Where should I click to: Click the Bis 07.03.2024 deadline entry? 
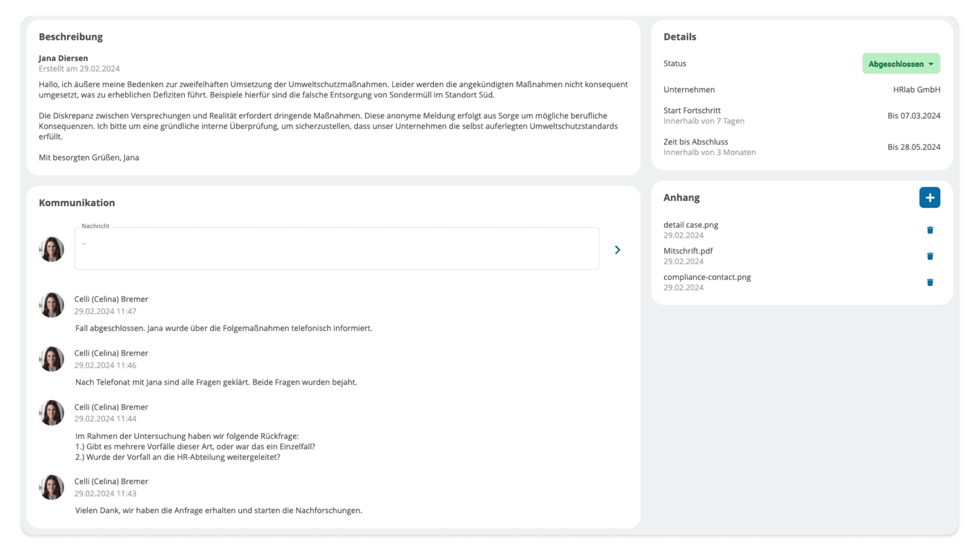(x=914, y=115)
